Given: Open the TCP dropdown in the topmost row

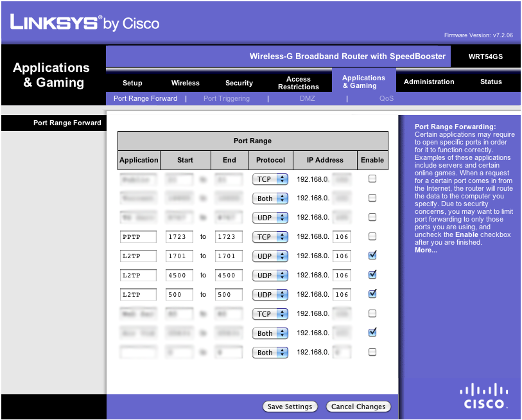Looking at the screenshot, I should (x=270, y=179).
